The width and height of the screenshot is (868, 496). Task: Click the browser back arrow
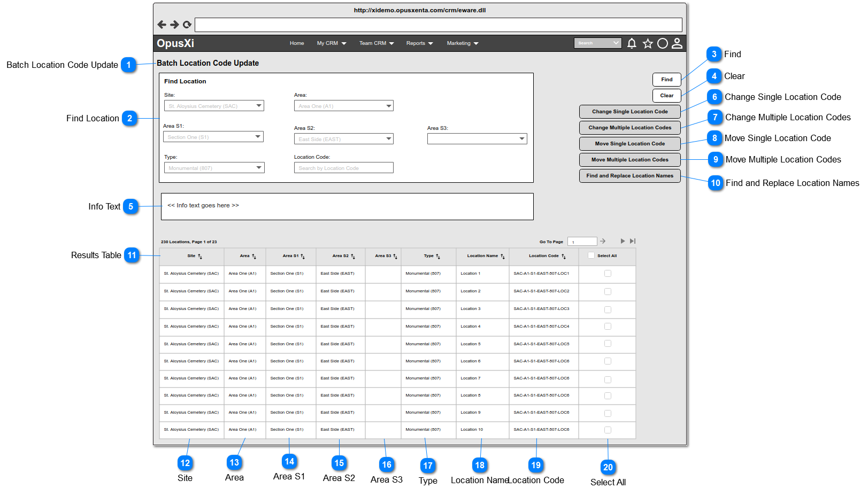click(162, 25)
